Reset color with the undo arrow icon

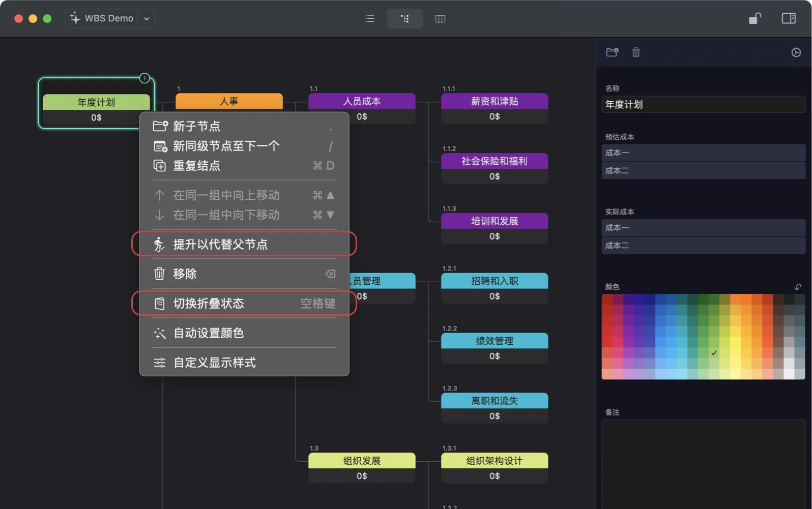[798, 287]
